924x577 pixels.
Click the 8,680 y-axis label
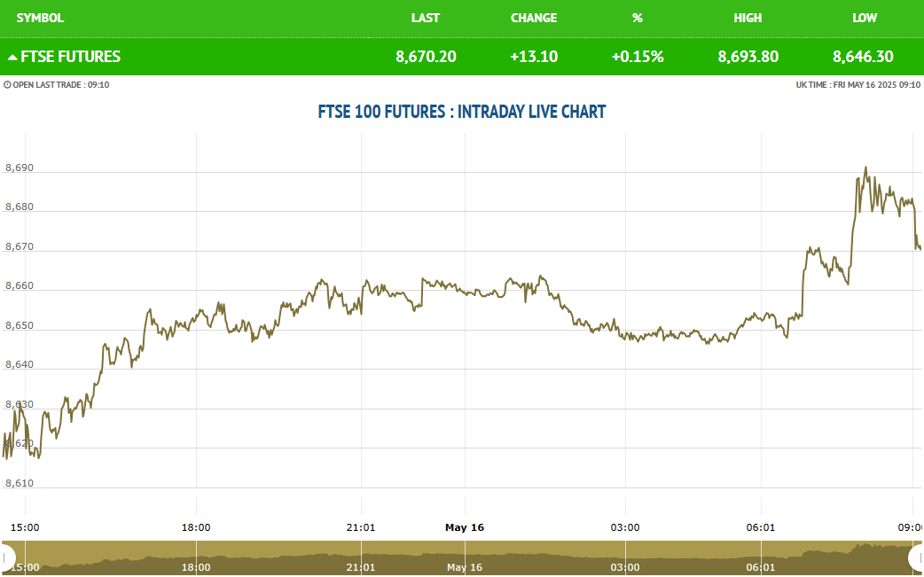(x=20, y=207)
